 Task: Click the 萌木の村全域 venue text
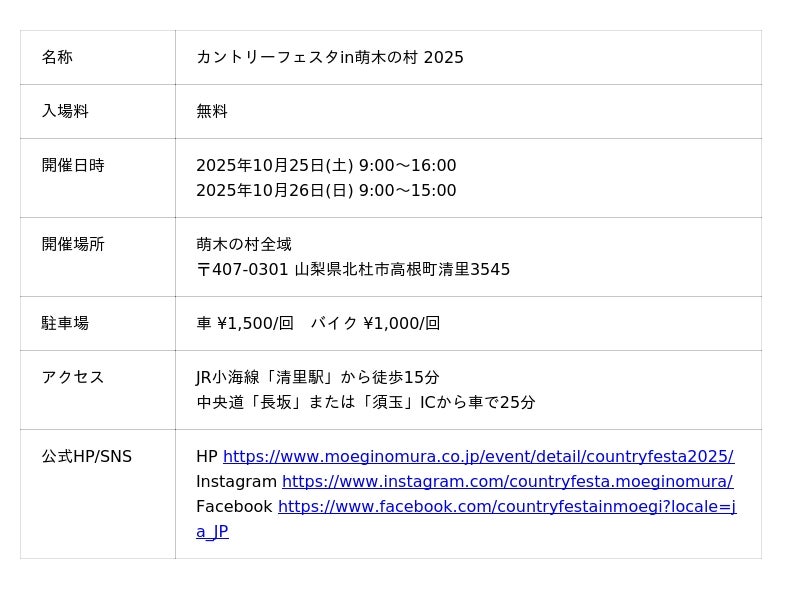coord(244,245)
